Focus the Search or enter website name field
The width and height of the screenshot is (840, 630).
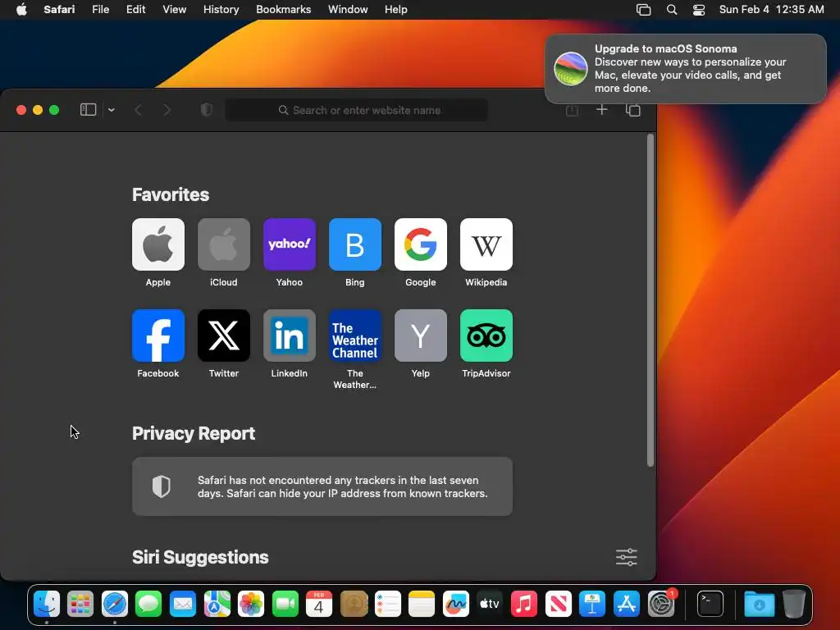(x=356, y=110)
